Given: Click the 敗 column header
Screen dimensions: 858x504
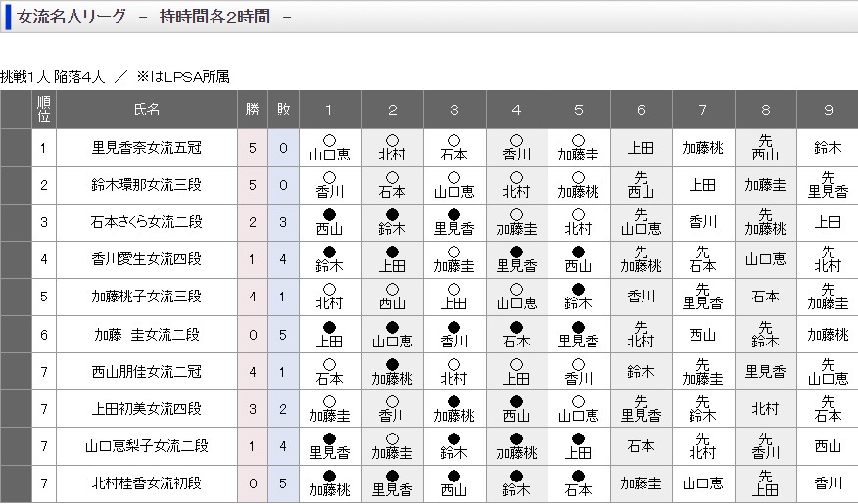Looking at the screenshot, I should [x=283, y=110].
